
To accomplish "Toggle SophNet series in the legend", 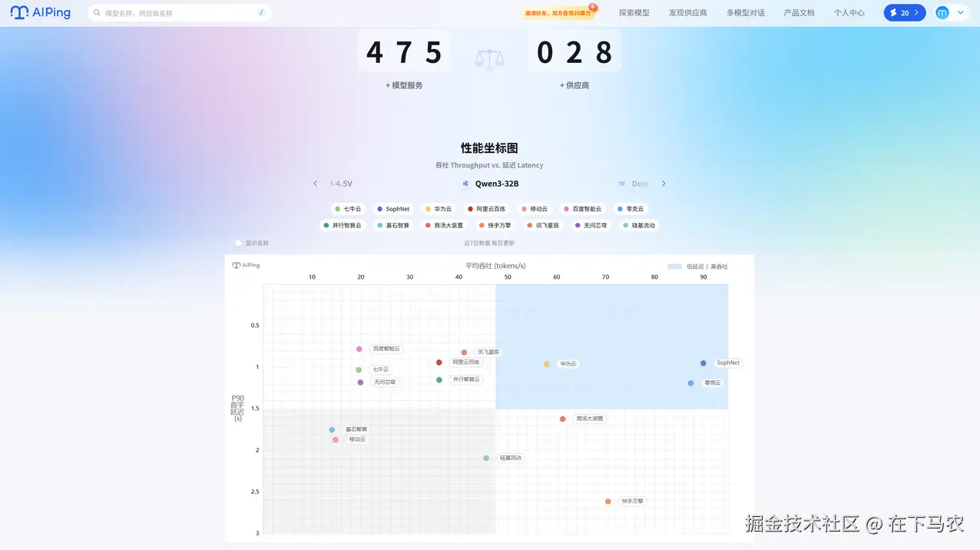I will 393,209.
